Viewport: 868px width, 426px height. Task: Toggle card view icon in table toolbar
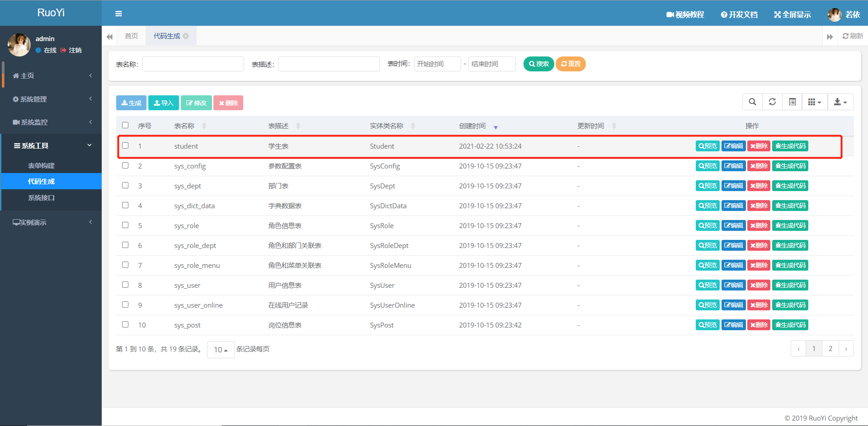coord(793,102)
